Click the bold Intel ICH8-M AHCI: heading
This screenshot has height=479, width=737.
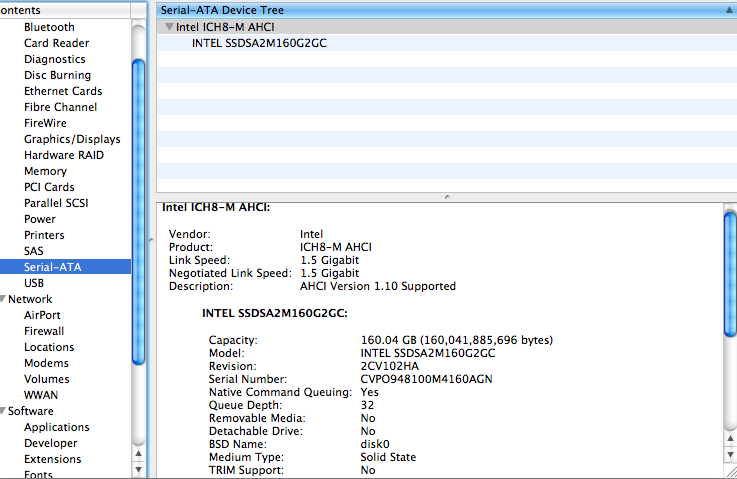click(216, 207)
